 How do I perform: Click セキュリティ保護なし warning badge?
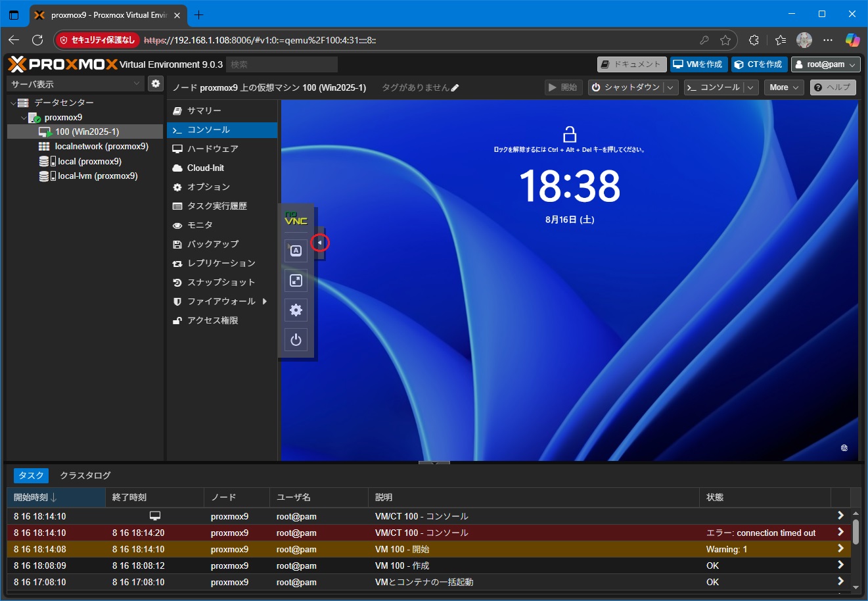(x=98, y=40)
